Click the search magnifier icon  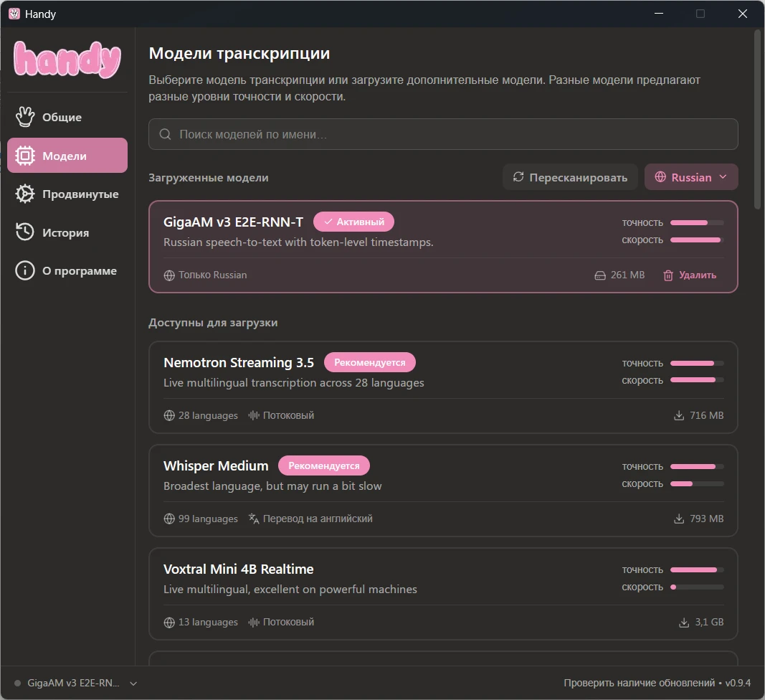coord(166,134)
